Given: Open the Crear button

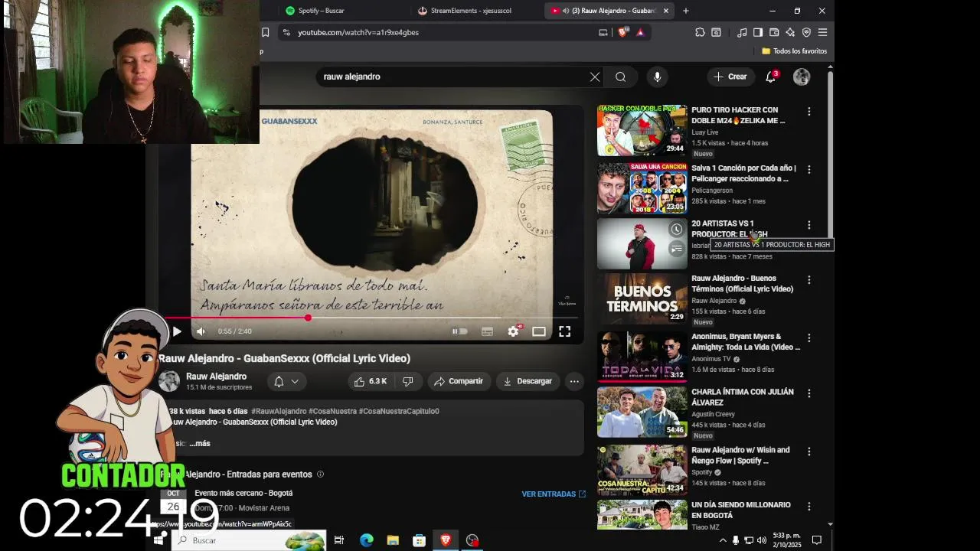Looking at the screenshot, I should [x=730, y=77].
